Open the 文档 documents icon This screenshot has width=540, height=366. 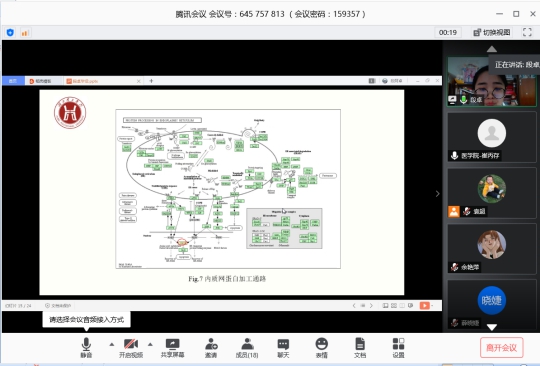[x=360, y=347]
